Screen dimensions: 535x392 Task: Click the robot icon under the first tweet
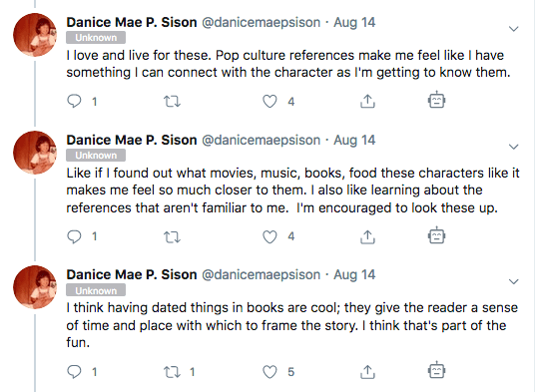coord(437,100)
